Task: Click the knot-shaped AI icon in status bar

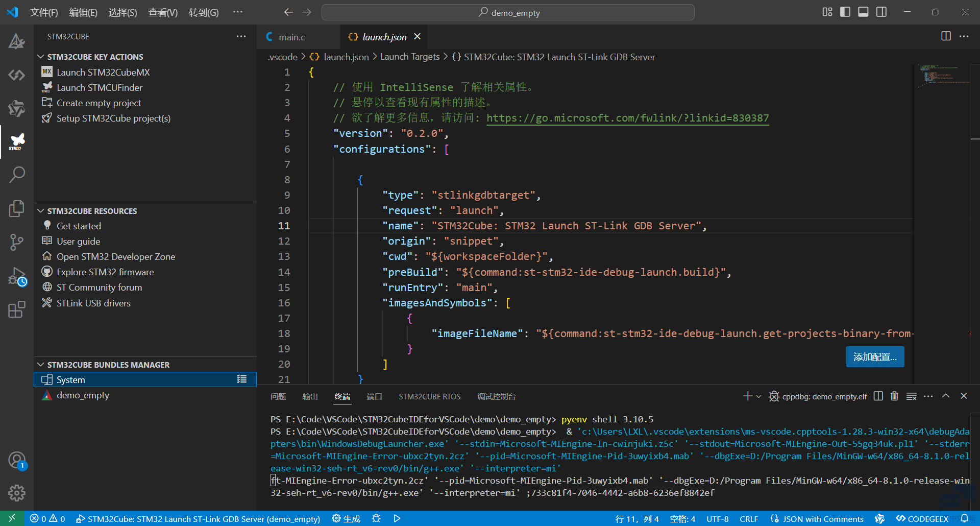Action: click(879, 519)
